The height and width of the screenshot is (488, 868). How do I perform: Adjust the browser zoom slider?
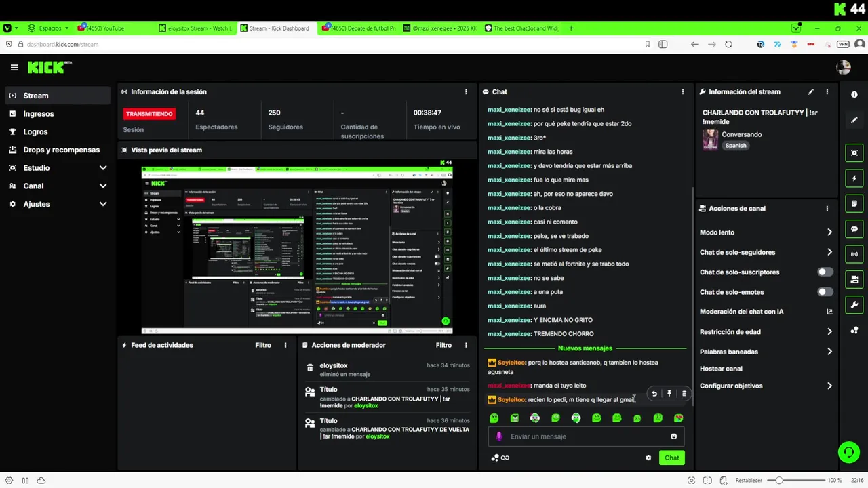[795, 481]
